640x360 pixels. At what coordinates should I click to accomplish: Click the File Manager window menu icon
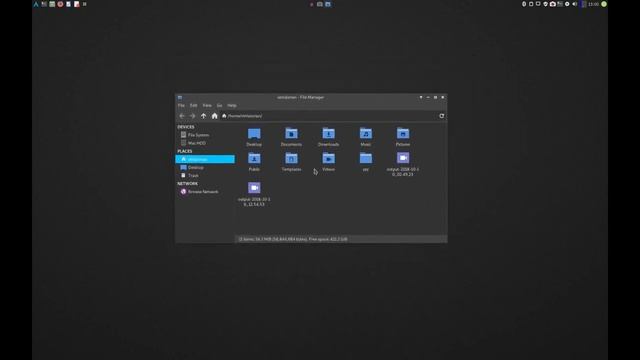[x=180, y=98]
